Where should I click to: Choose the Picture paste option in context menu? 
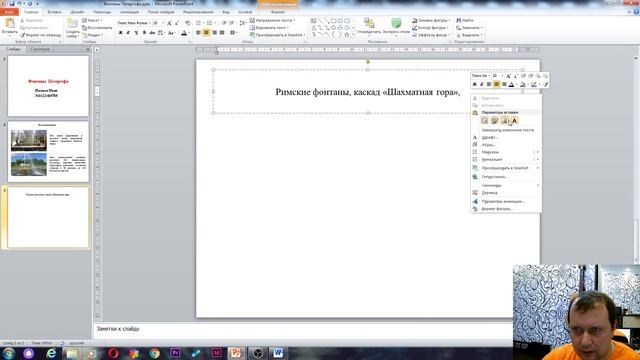504,120
